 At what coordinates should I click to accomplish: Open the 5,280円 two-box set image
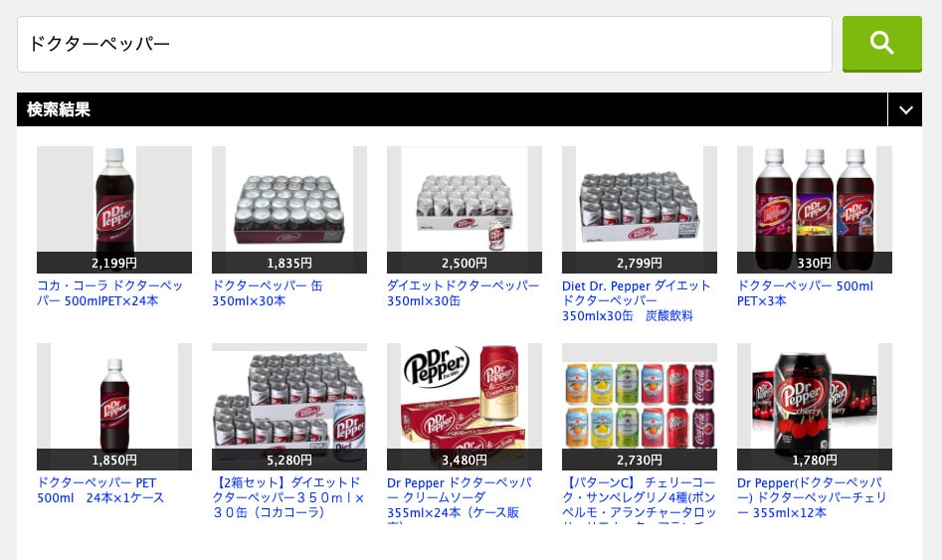(x=289, y=406)
